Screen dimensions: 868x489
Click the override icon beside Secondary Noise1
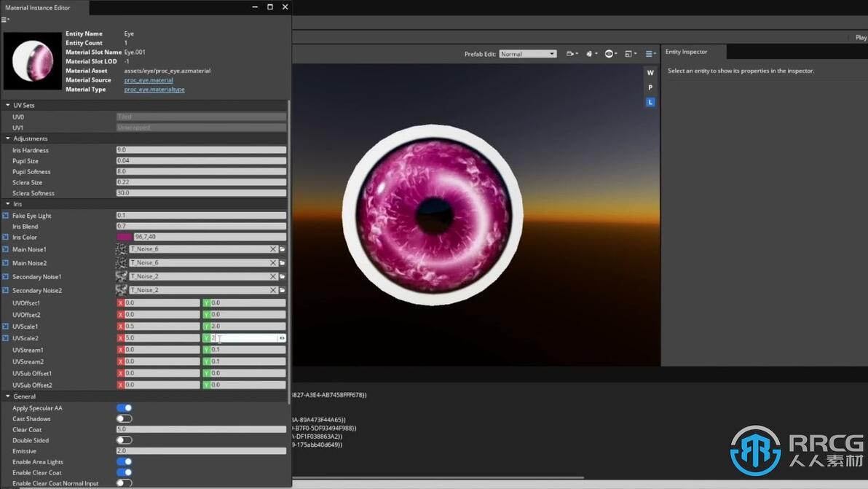click(6, 276)
